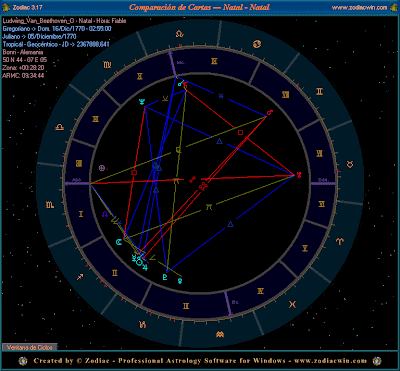Click the Scorpio sign glyph on outer ring
Viewport: 400px width, 371px height.
tap(50, 205)
